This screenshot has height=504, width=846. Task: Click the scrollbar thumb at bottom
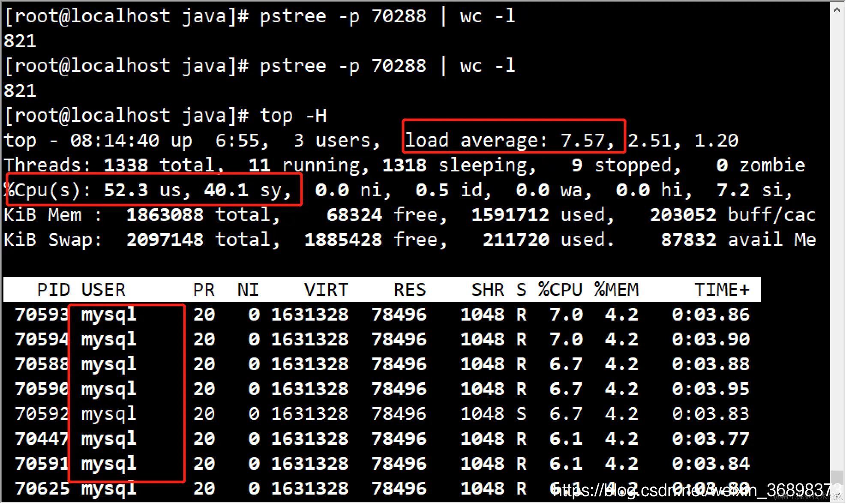click(837, 478)
